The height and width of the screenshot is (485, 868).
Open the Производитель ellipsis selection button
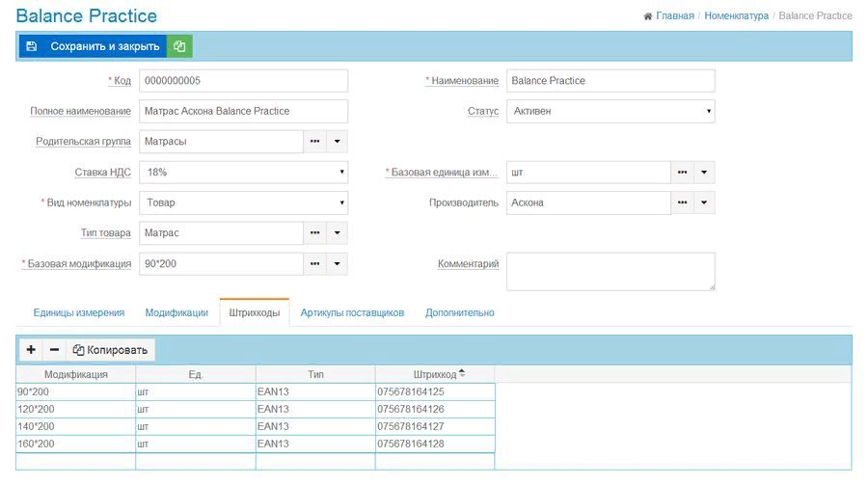pyautogui.click(x=682, y=203)
